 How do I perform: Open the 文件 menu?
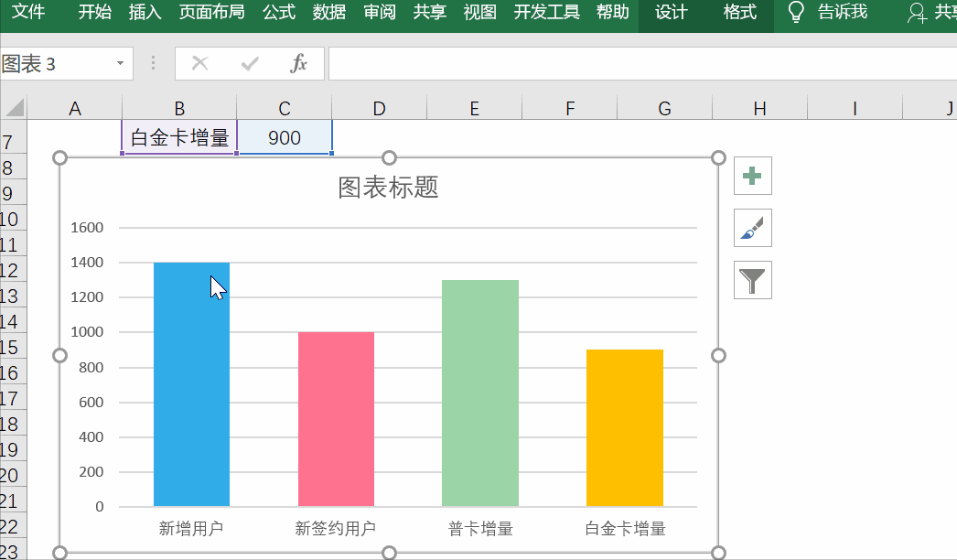(28, 13)
